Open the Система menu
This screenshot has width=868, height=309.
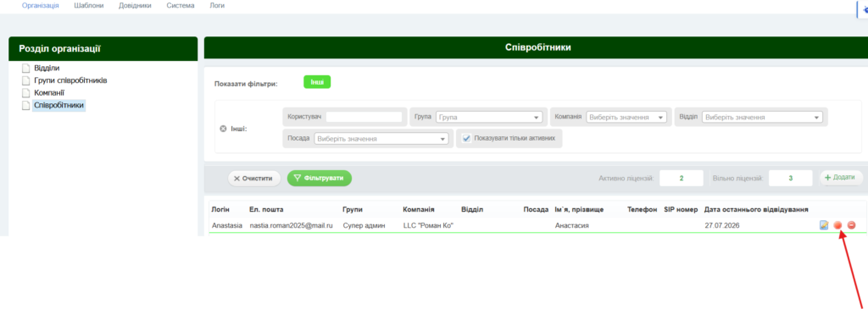(181, 6)
